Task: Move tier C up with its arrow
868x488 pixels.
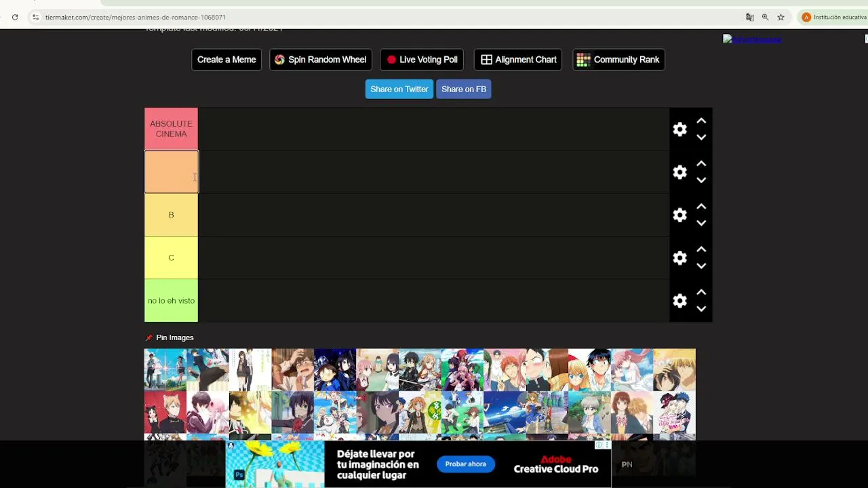Action: (x=701, y=249)
